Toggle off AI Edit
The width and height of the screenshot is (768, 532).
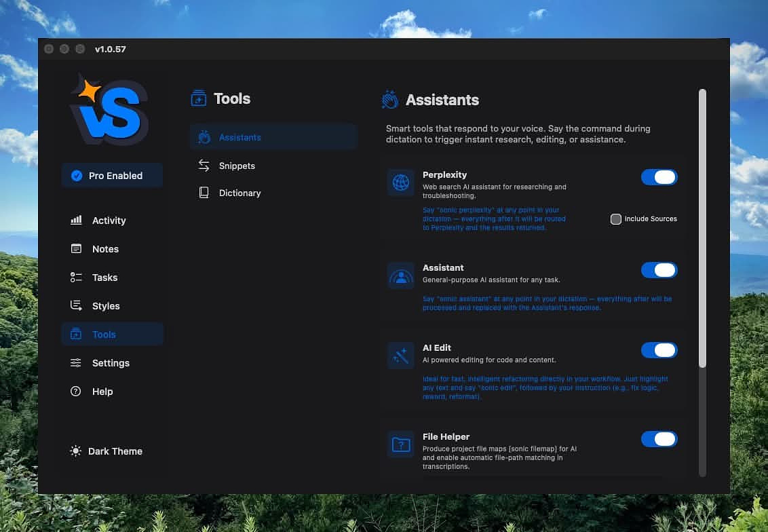659,350
